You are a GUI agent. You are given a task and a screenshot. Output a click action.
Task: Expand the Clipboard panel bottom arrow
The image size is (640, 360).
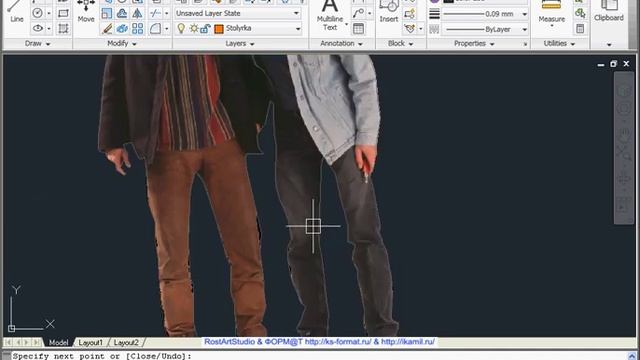[x=609, y=44]
